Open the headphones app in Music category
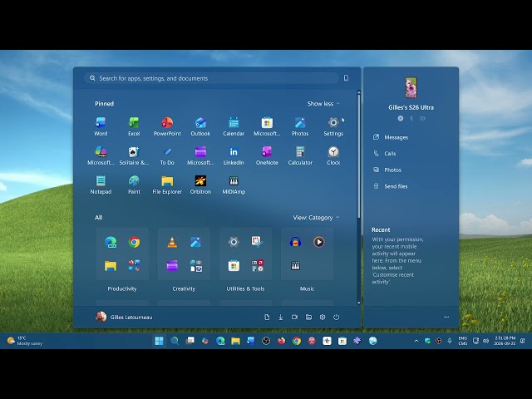This screenshot has height=399, width=532. click(x=296, y=242)
